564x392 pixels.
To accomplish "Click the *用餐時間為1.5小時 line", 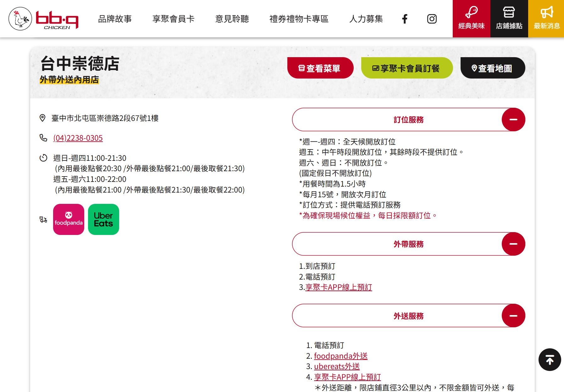I will (332, 184).
